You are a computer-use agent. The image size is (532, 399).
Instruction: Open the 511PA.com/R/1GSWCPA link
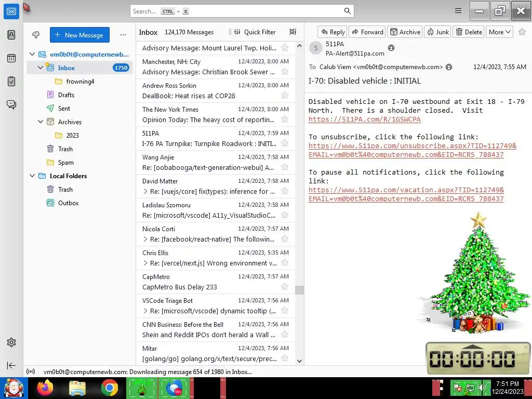point(364,119)
